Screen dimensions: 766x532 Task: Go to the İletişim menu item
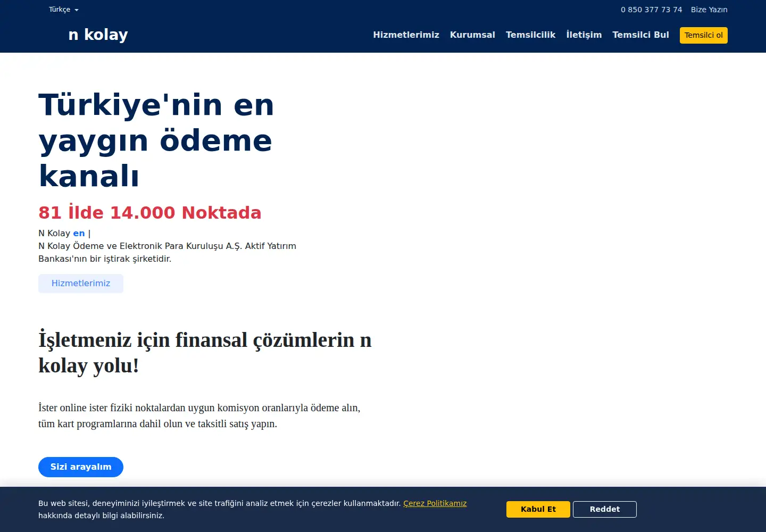point(584,35)
